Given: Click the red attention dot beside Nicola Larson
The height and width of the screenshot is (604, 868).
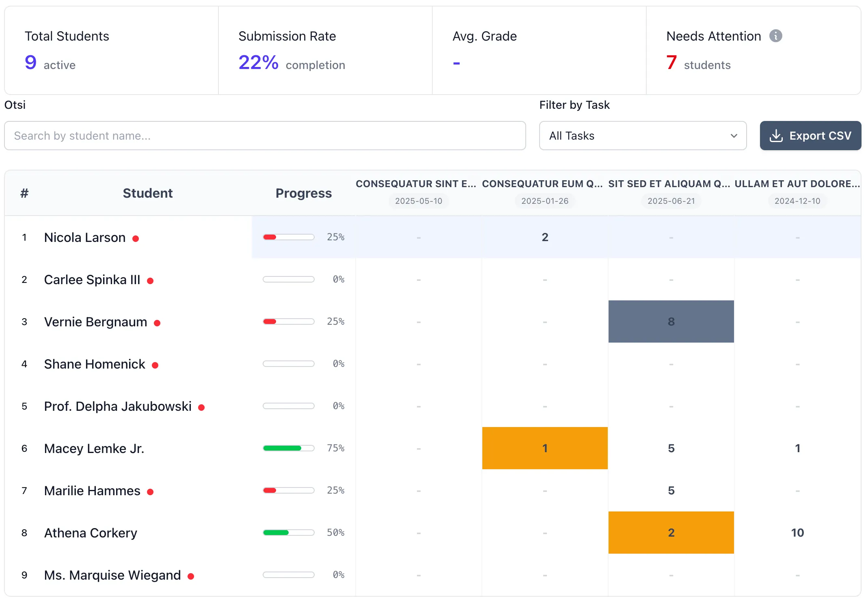Looking at the screenshot, I should tap(136, 239).
